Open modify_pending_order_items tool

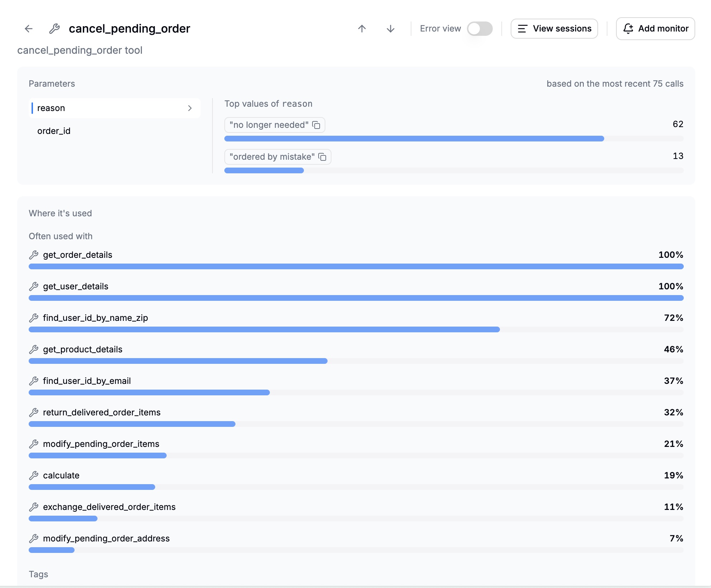pyautogui.click(x=101, y=444)
